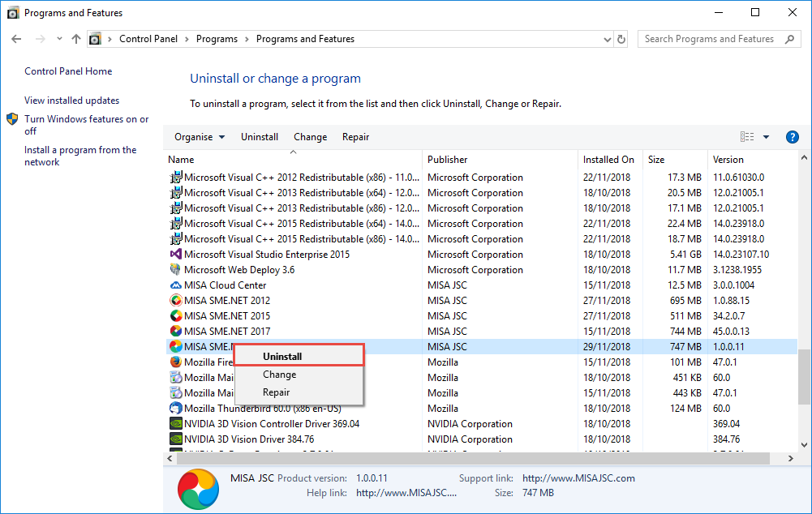Click the Microsoft Web Deploy 3.6 icon
The width and height of the screenshot is (812, 514).
[x=176, y=270]
